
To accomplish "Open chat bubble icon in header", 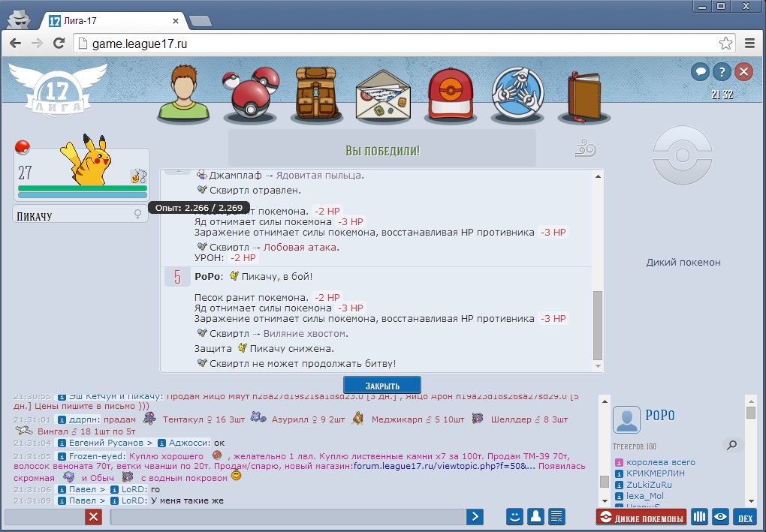I will [700, 72].
